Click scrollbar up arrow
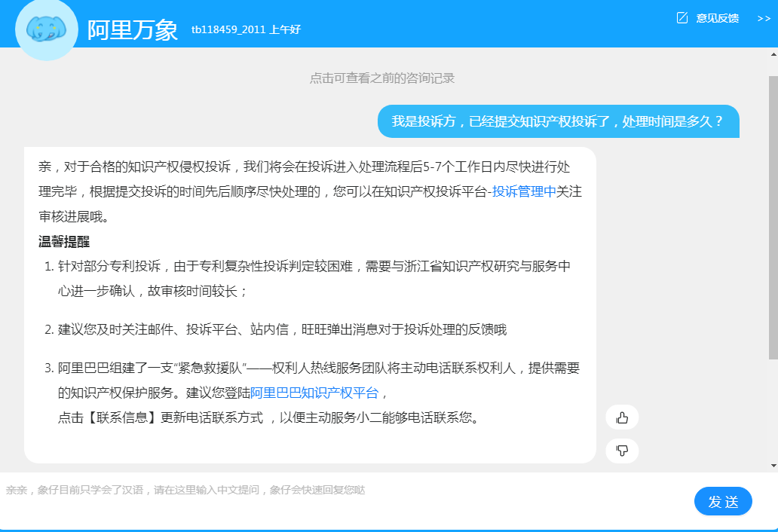The height and width of the screenshot is (532, 778). tap(773, 54)
